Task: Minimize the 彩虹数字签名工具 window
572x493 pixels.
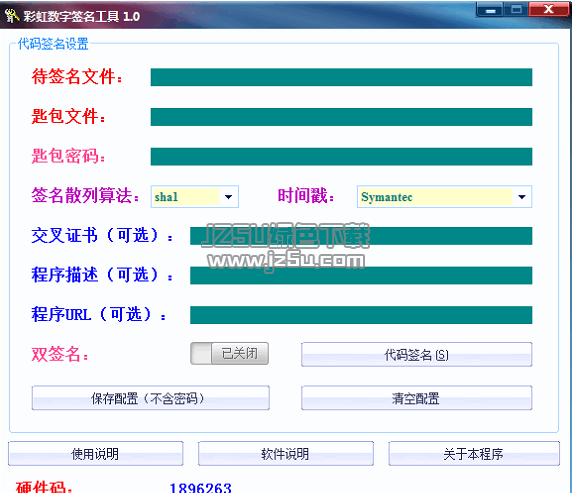Action: coord(490,9)
